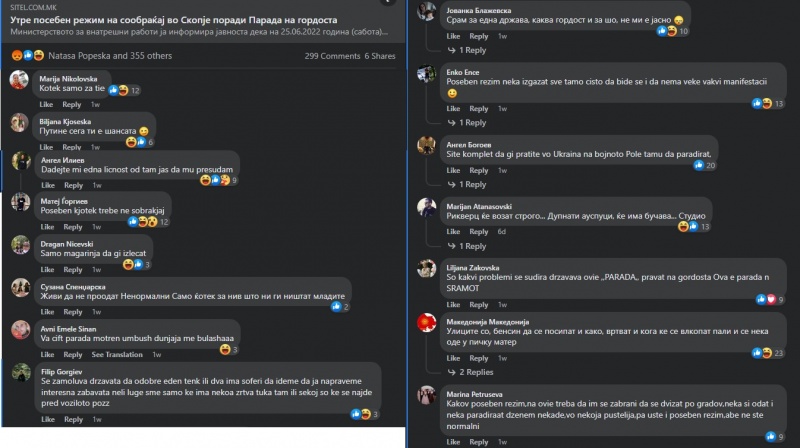Image resolution: width=800 pixels, height=448 pixels.
Task: Open Dragan Nicevski's avatar
Action: (20, 245)
